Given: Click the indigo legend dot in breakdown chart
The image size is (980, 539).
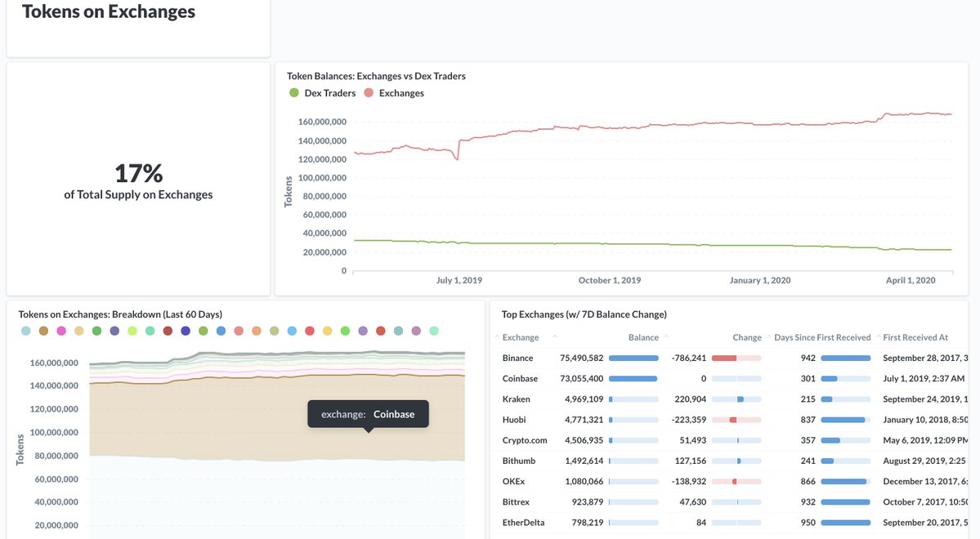Looking at the screenshot, I should (x=186, y=331).
